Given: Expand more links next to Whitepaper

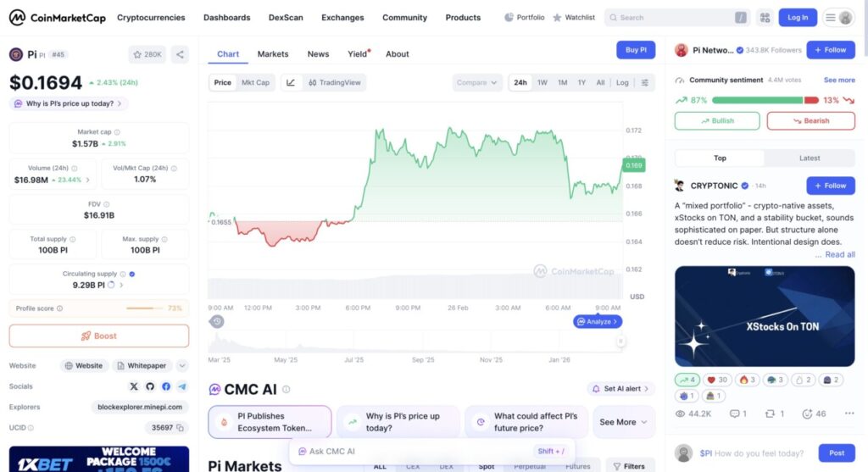Looking at the screenshot, I should click(182, 366).
